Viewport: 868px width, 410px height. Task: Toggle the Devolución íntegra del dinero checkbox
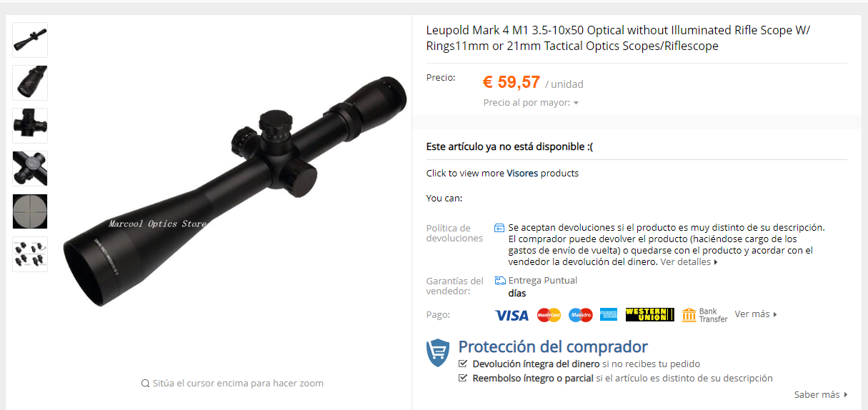pos(463,364)
